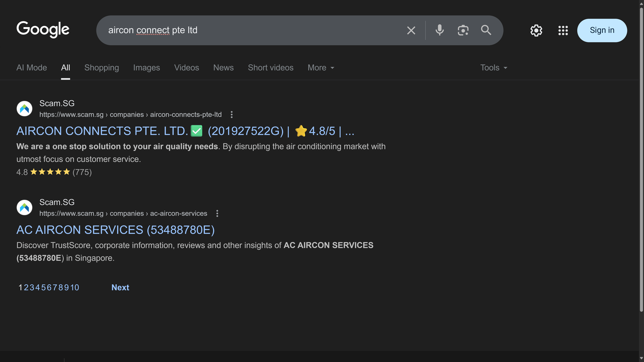This screenshot has width=644, height=362.
Task: Click the scam.sg aircon-connects-pte-ltd URL
Action: pos(130,115)
